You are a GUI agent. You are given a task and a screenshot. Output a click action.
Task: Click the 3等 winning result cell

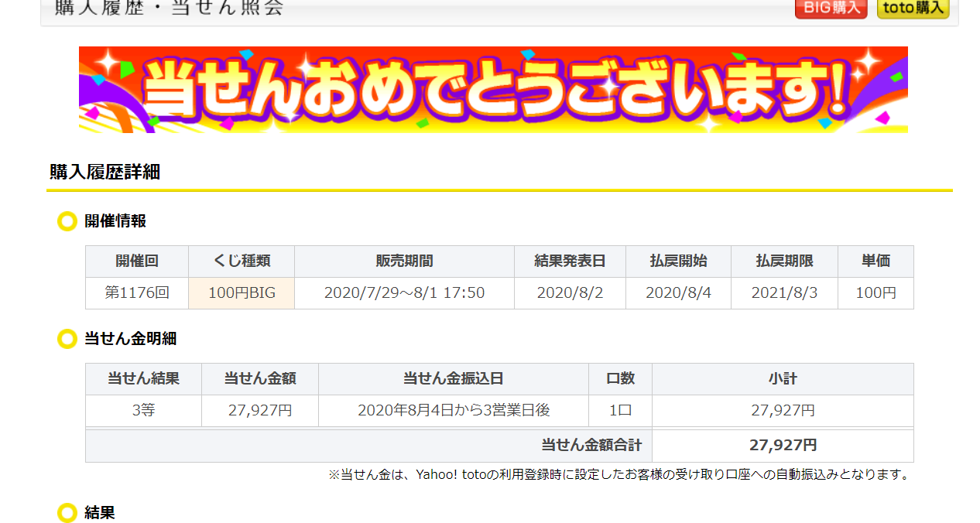[x=143, y=410]
